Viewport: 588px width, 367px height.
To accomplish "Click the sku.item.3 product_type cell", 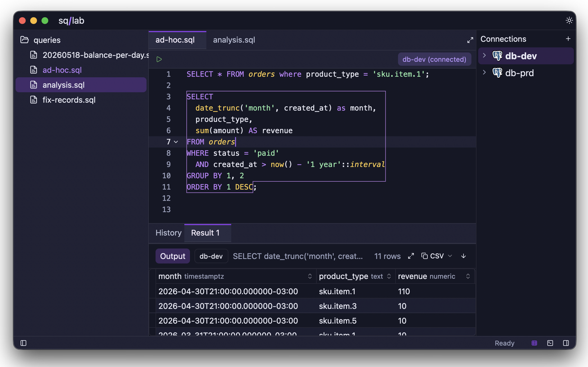I will 356,306.
